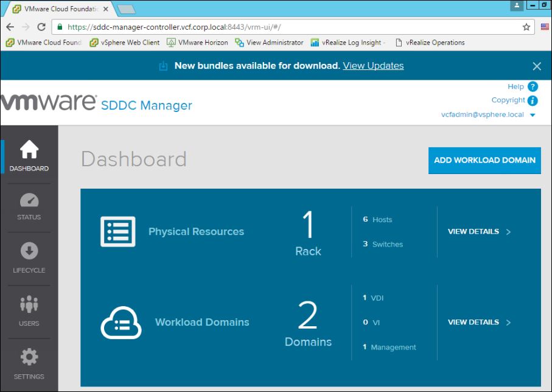
Task: Open the Status gauge icon in sidebar
Action: coord(29,200)
